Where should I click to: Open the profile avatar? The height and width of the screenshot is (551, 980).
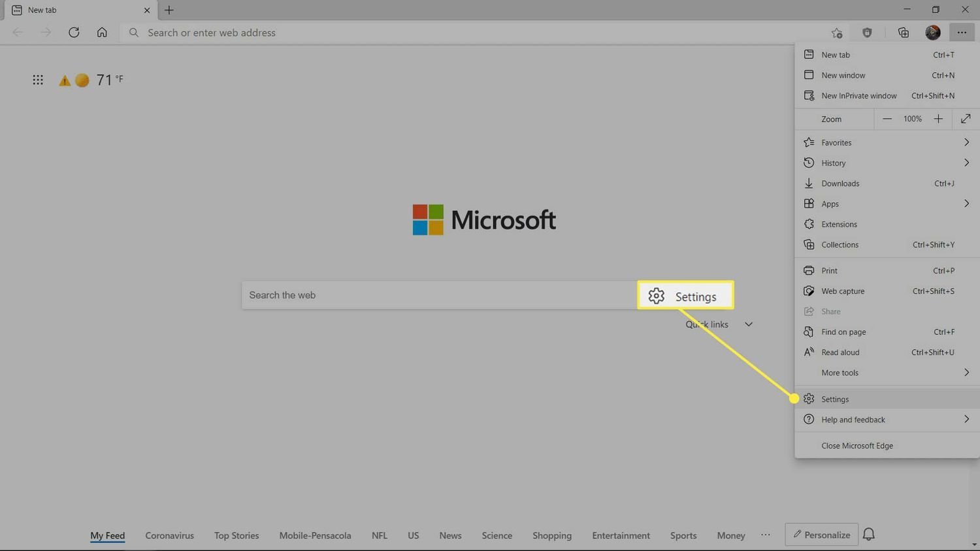(933, 32)
